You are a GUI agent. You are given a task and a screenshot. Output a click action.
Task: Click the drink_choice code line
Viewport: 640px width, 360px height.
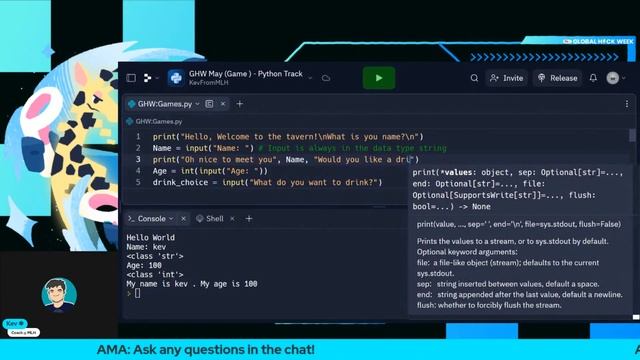[x=267, y=182]
